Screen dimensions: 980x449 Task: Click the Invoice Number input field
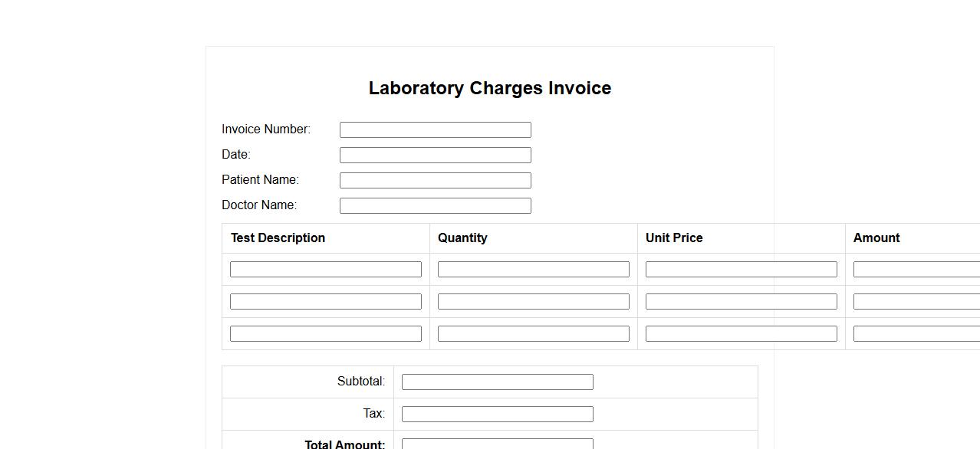[x=435, y=129]
